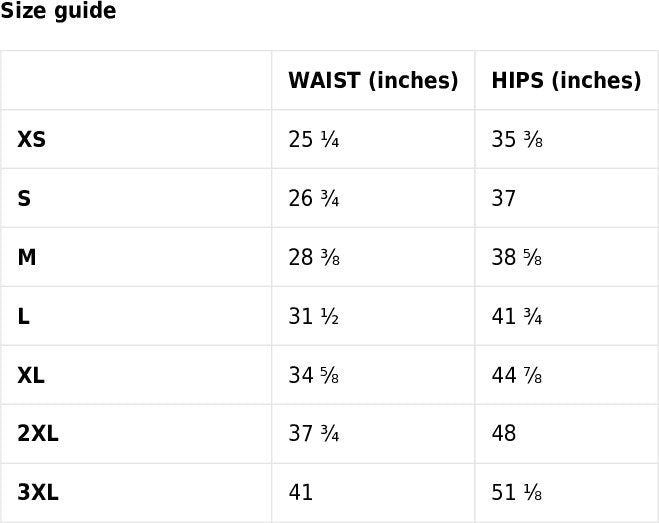This screenshot has width=659, height=523.
Task: Click the Size guide heading
Action: pyautogui.click(x=58, y=12)
